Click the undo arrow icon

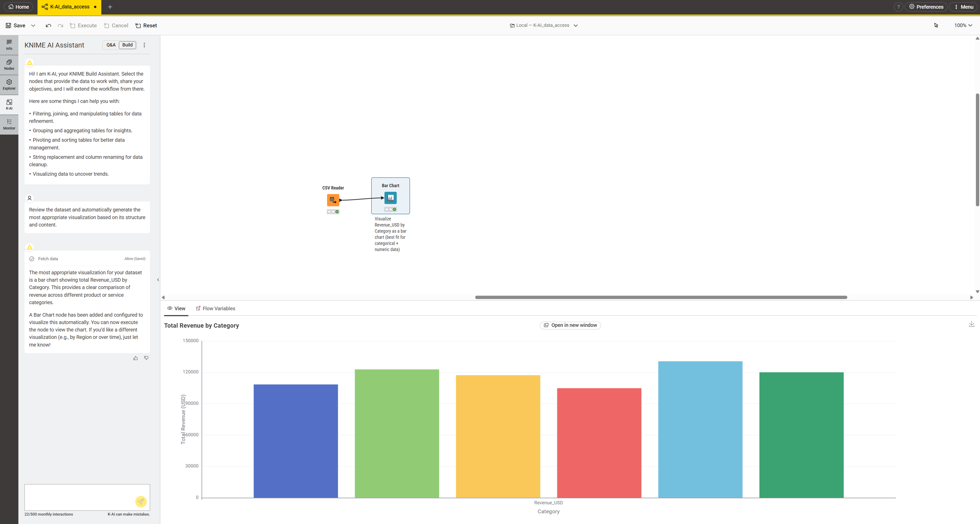pyautogui.click(x=48, y=26)
